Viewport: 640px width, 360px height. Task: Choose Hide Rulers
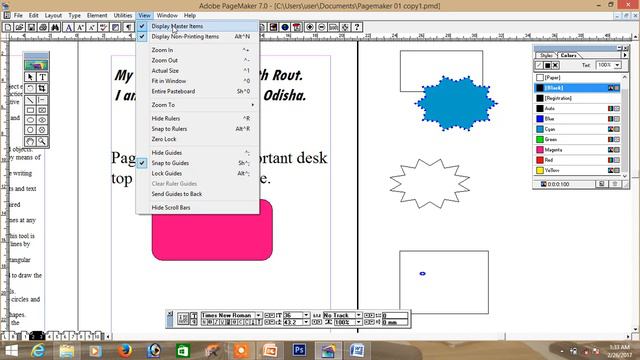coord(198,118)
